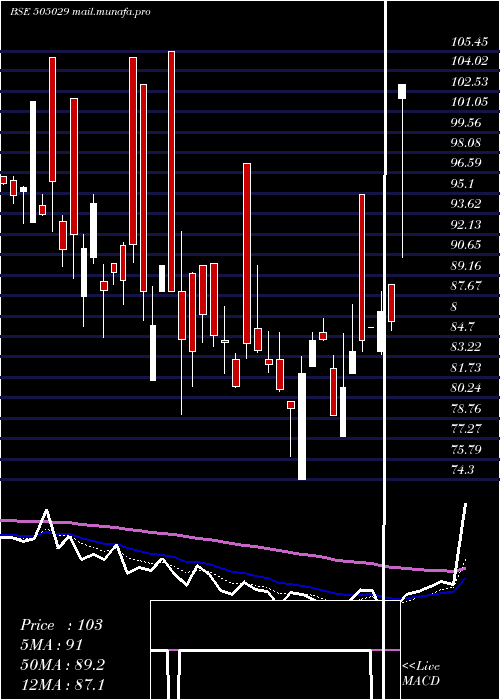
Task: Click the 'BSE 505029 mail.munafa.pro' chart title
Action: pyautogui.click(x=80, y=12)
